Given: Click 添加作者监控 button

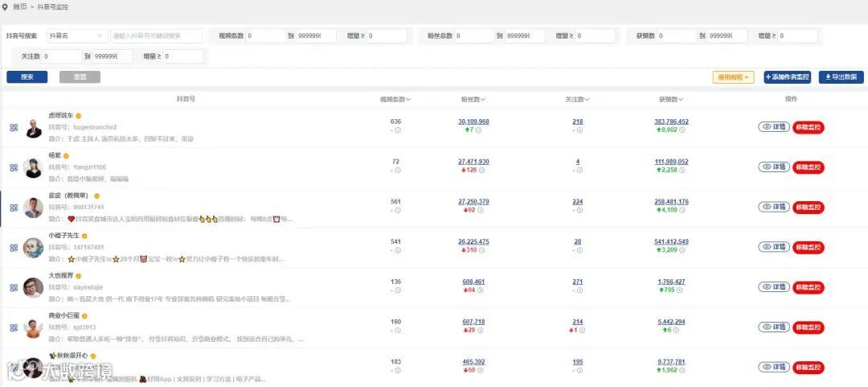Looking at the screenshot, I should click(787, 77).
